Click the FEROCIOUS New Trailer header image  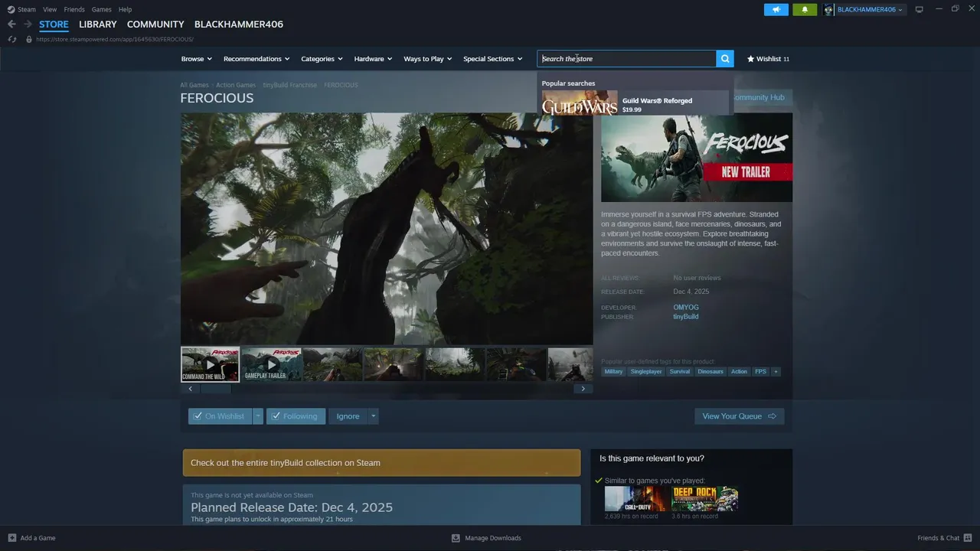coord(697,158)
